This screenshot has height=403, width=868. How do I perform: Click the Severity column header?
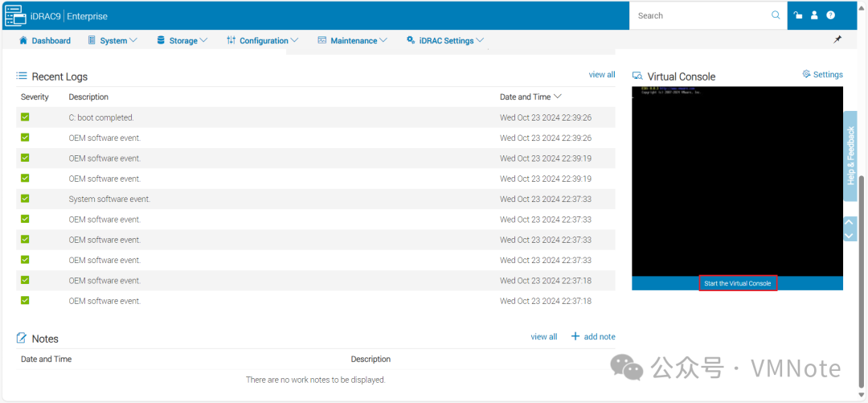pyautogui.click(x=35, y=97)
